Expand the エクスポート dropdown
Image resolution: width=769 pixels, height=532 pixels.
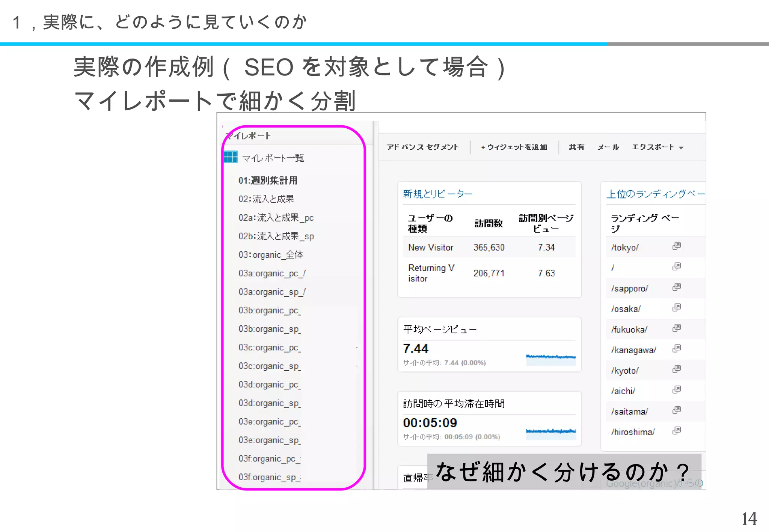coord(657,147)
